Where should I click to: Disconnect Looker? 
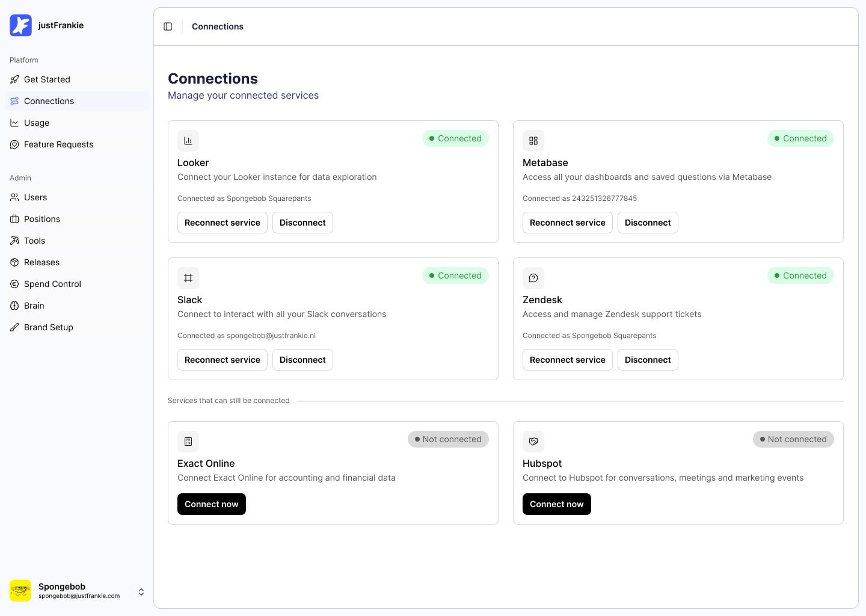pyautogui.click(x=302, y=223)
